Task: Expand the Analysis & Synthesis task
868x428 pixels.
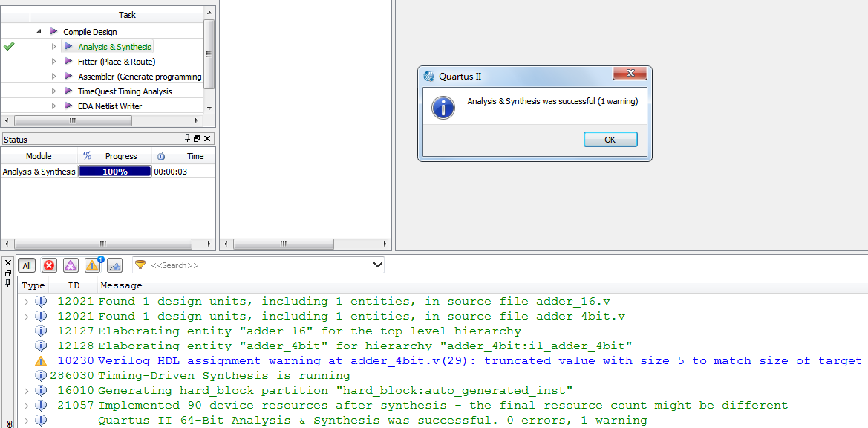Action: tap(53, 47)
